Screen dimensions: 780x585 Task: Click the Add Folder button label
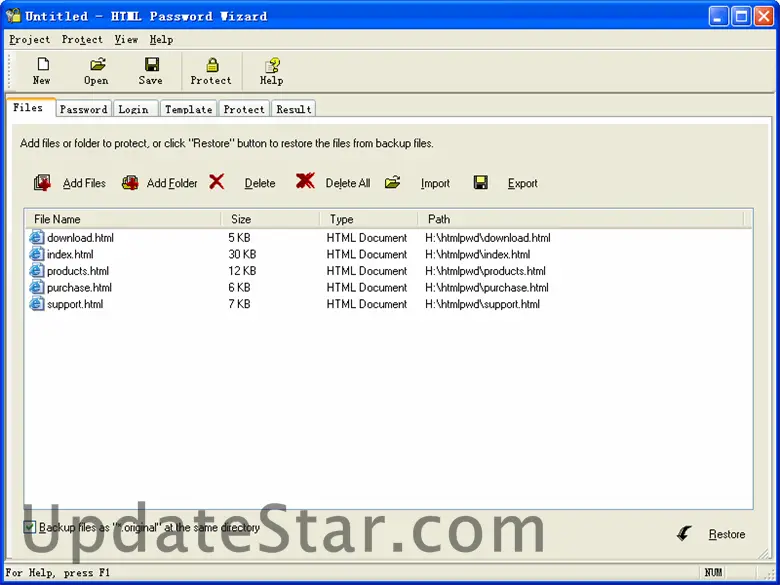pos(172,183)
